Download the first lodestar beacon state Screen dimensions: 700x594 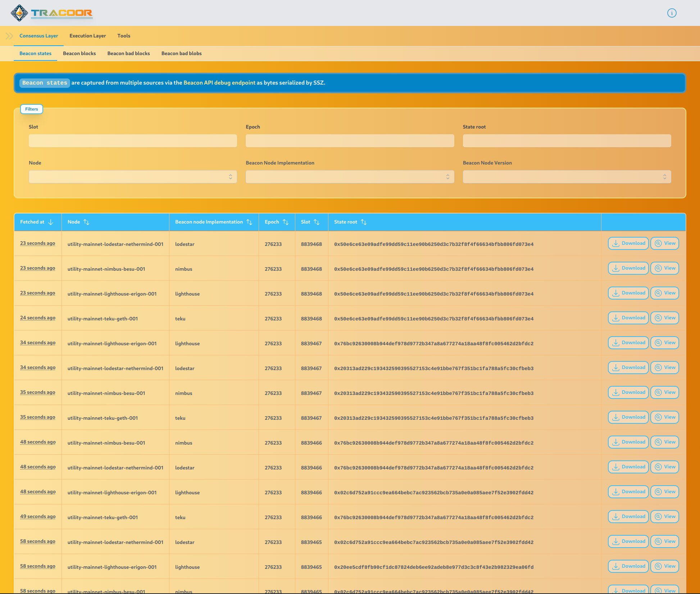[x=628, y=243]
